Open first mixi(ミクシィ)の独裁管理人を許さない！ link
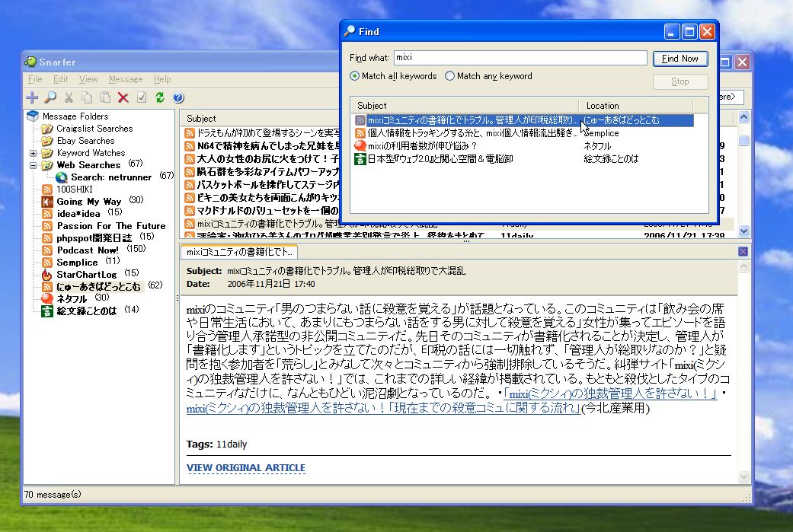Screen dimensions: 793x532 (610, 393)
